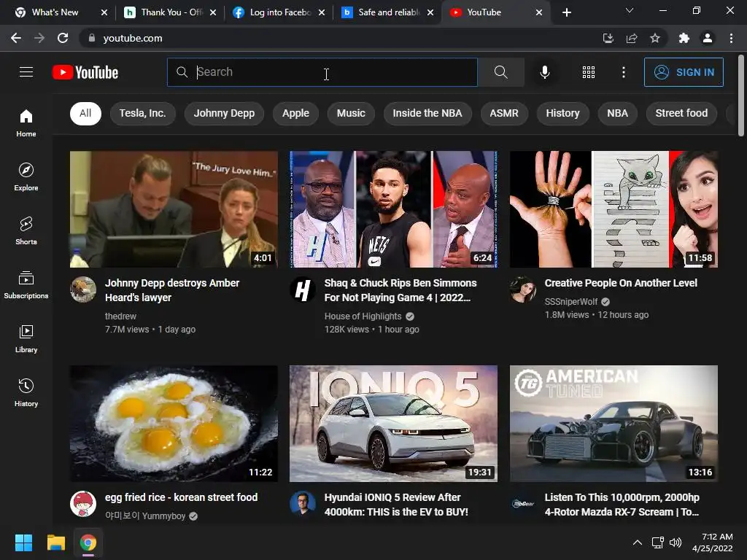Open a new browser tab

566,12
